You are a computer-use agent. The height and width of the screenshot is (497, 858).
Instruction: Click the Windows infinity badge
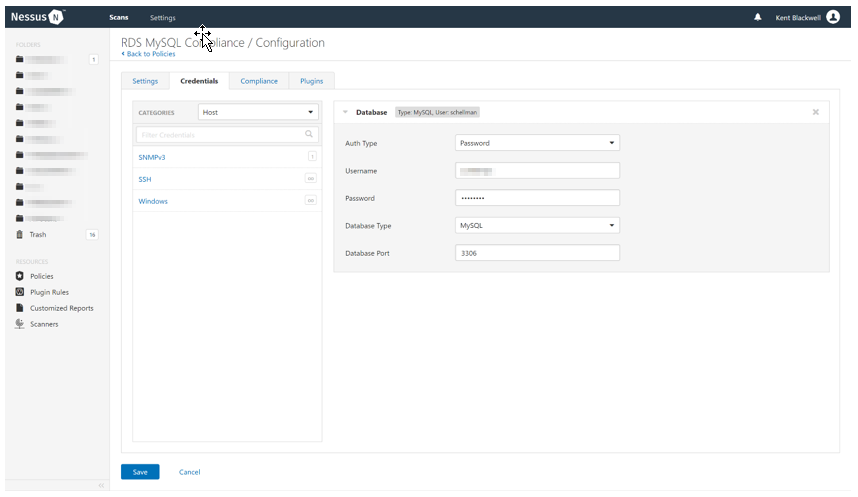point(311,200)
